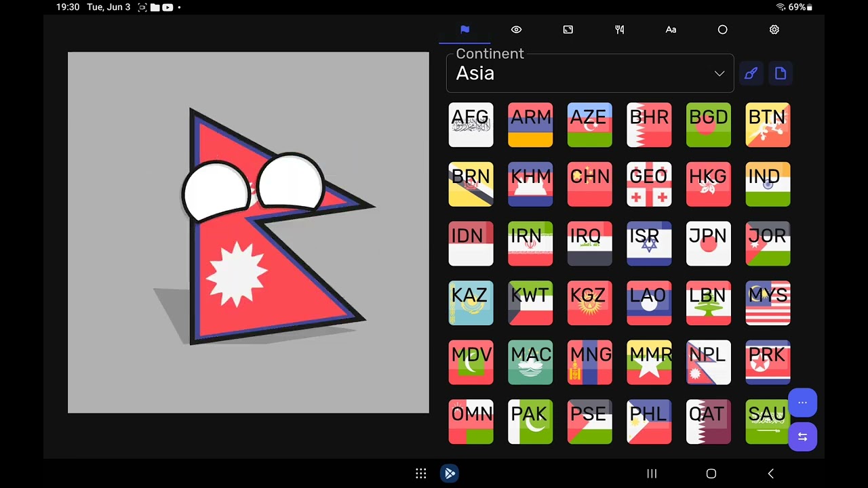Switch to the flag tab
Image resolution: width=868 pixels, height=488 pixels.
[x=465, y=30]
